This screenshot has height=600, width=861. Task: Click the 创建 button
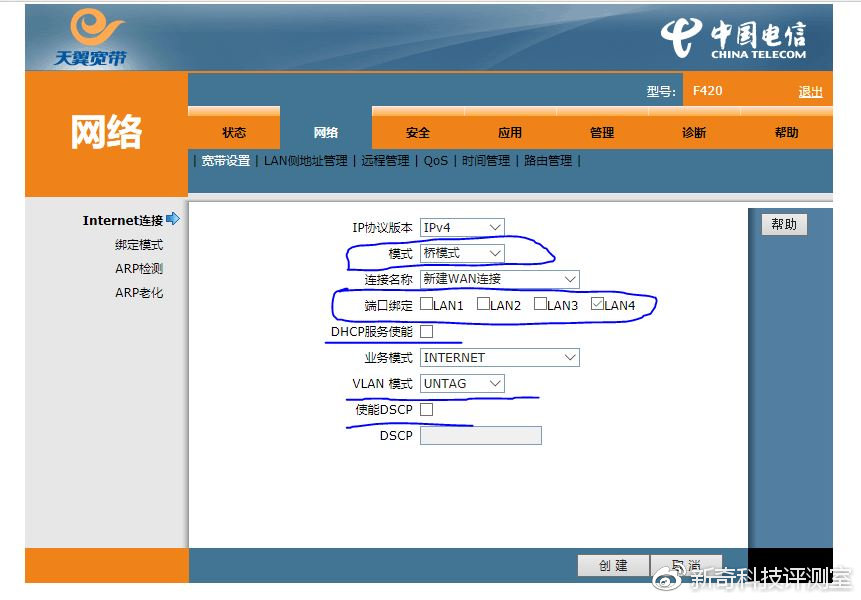(x=613, y=564)
